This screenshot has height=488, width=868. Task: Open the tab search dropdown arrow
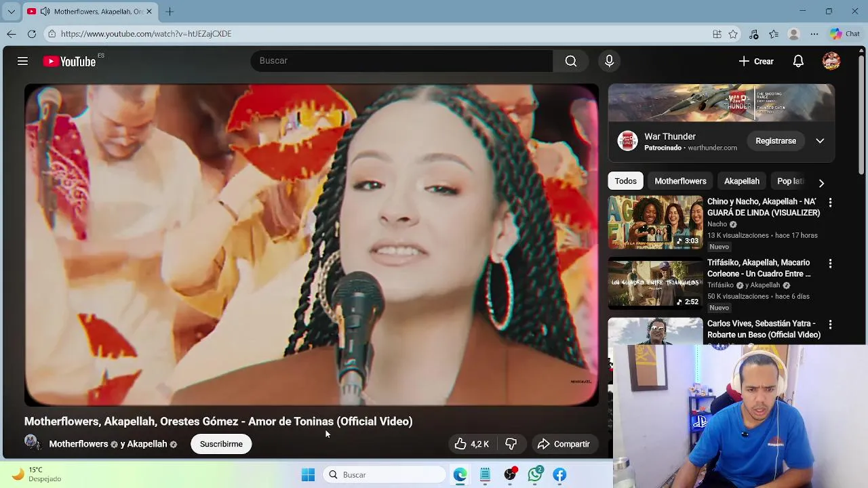[11, 12]
